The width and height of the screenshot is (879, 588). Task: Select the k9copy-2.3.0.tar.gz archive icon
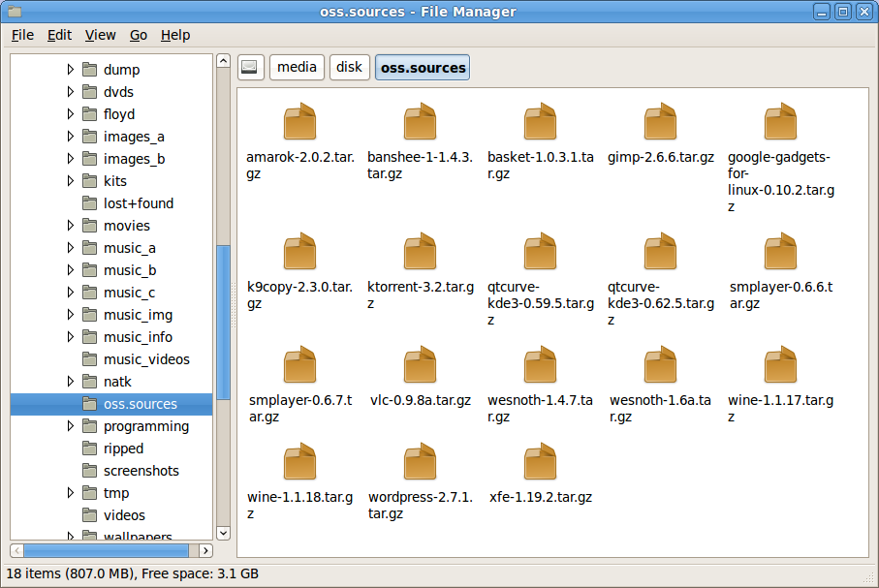(x=299, y=251)
